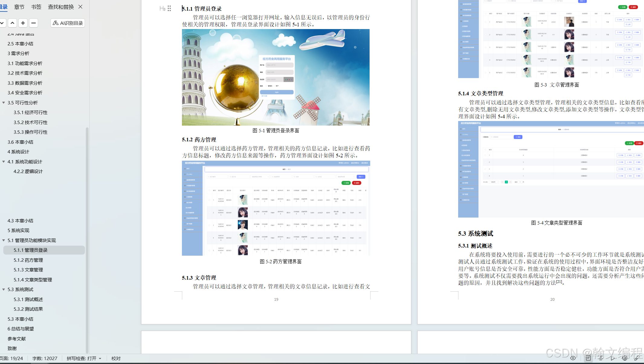Switch to the 章节 tab
This screenshot has height=364, width=644.
[19, 7]
